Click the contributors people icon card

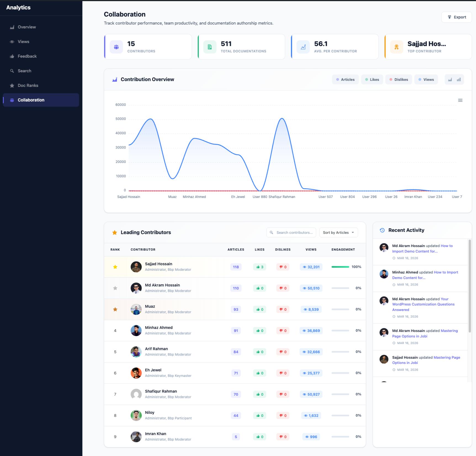pyautogui.click(x=116, y=47)
